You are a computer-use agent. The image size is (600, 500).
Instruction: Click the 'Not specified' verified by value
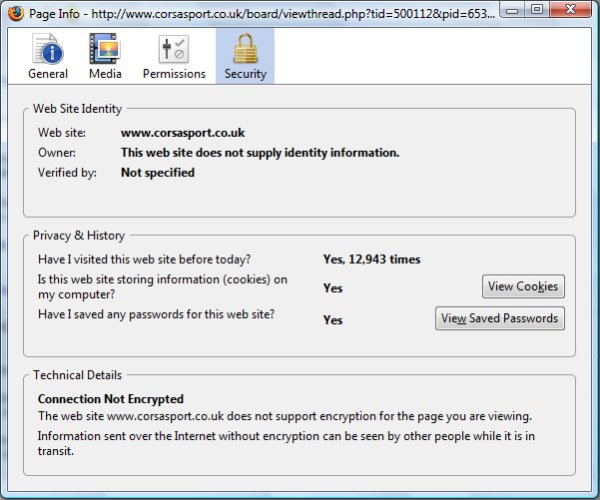[158, 172]
